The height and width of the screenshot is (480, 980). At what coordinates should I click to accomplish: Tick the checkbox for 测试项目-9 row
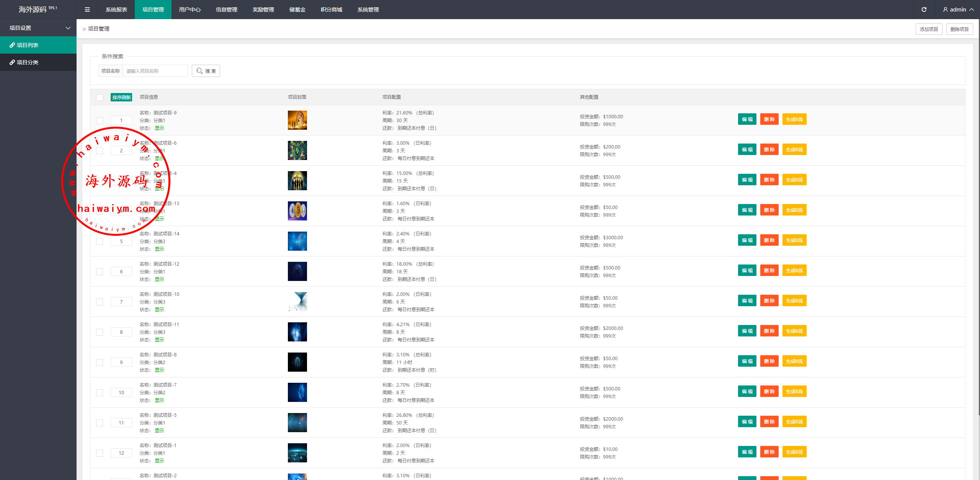[100, 120]
